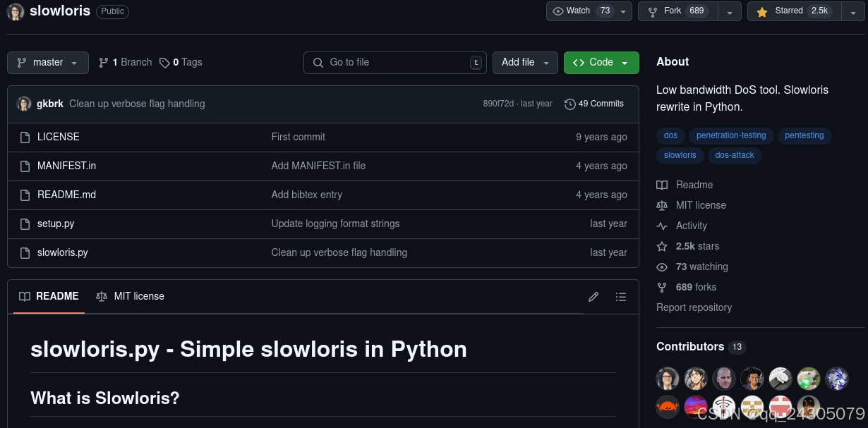This screenshot has width=868, height=428.
Task: Select the 'pentesting' topic tag
Action: (x=804, y=135)
